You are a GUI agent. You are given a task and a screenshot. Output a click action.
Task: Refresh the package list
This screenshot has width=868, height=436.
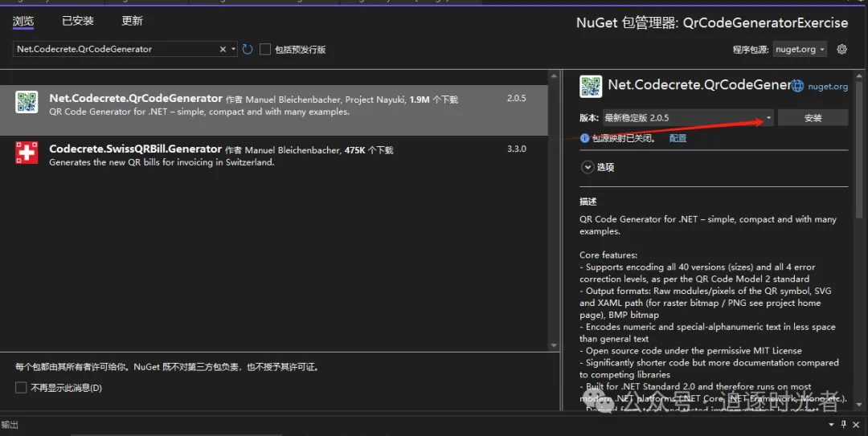point(248,49)
